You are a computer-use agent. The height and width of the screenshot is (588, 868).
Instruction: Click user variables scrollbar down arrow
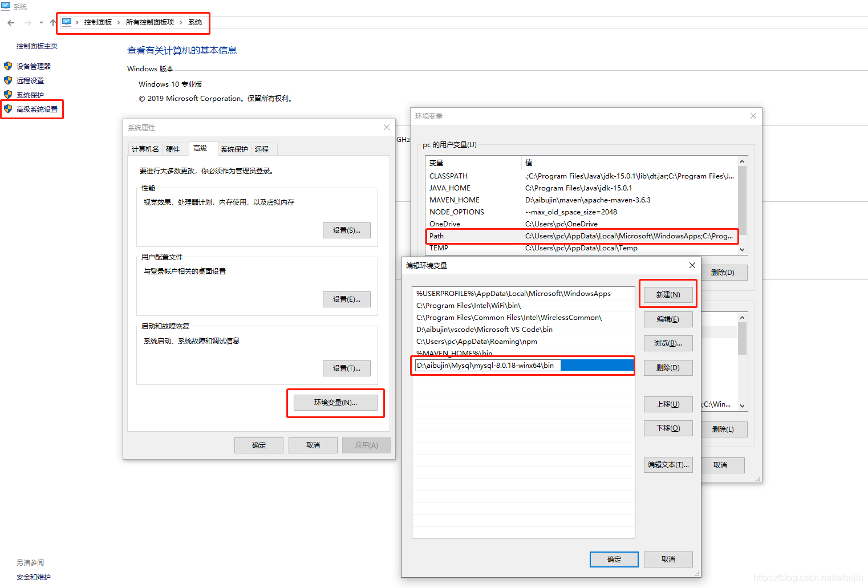(x=742, y=249)
